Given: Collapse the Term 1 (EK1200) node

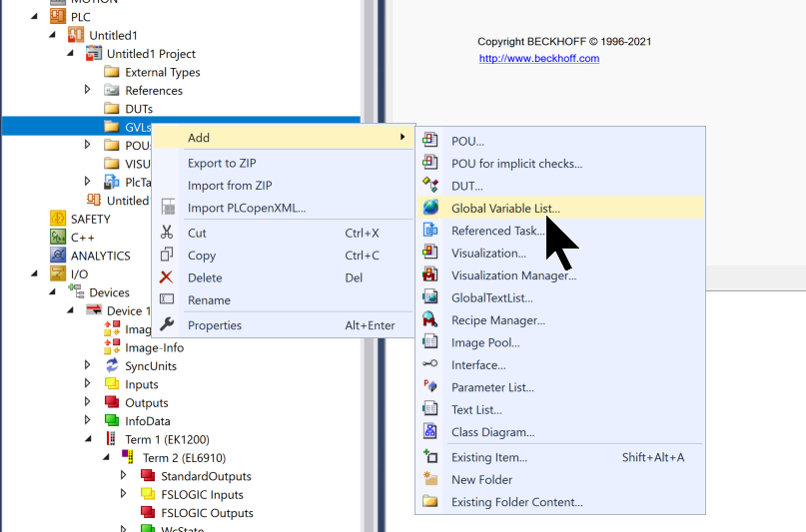Looking at the screenshot, I should [89, 439].
